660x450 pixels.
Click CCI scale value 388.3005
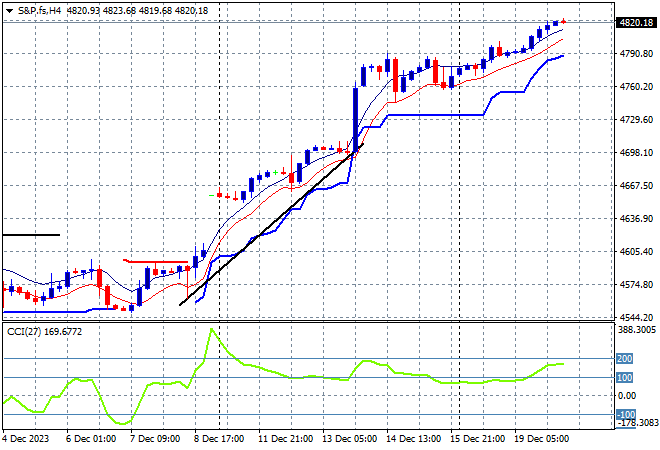coord(637,330)
